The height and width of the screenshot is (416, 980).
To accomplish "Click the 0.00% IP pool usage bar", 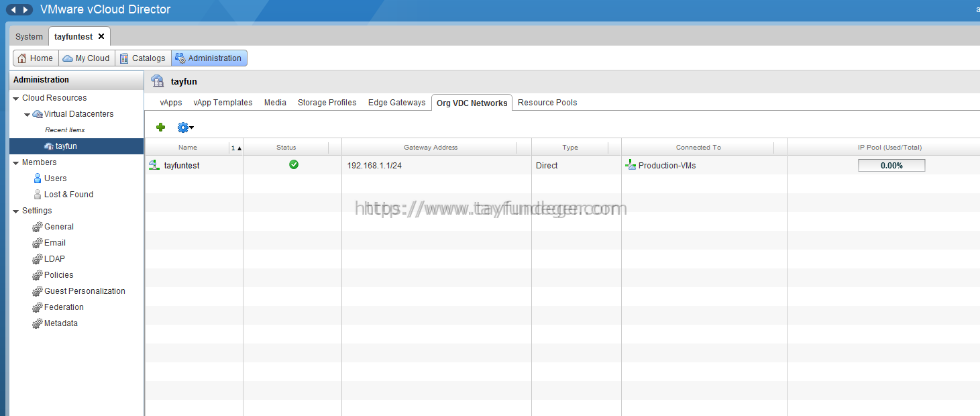I will point(891,165).
